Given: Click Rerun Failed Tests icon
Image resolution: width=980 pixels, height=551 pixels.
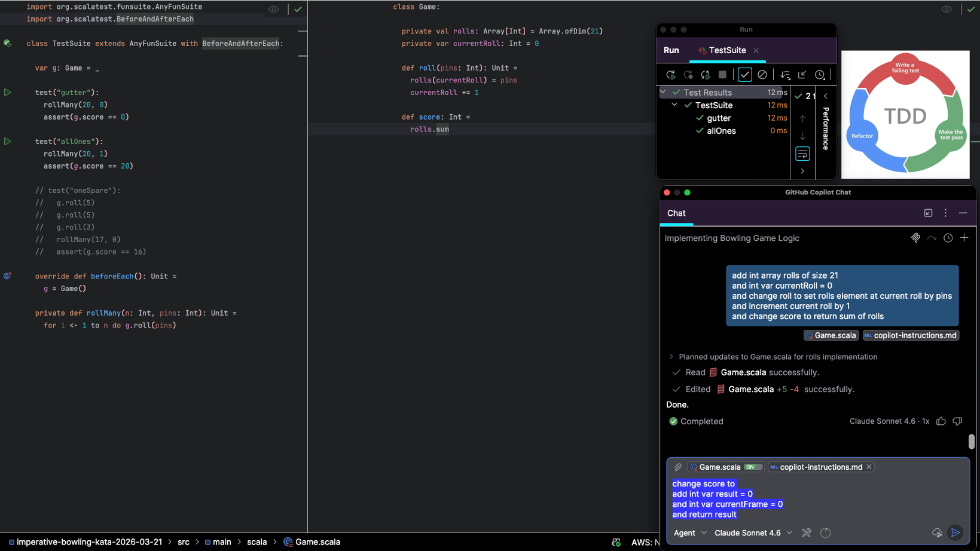Looking at the screenshot, I should pos(688,75).
